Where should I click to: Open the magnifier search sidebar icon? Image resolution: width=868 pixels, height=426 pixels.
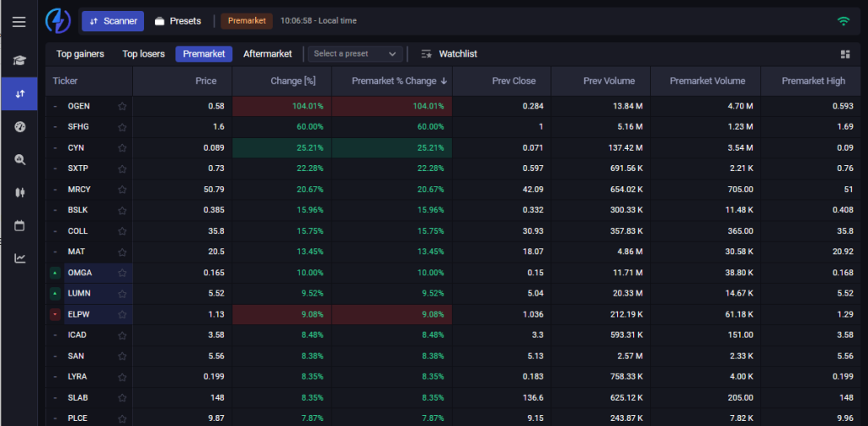[x=20, y=160]
